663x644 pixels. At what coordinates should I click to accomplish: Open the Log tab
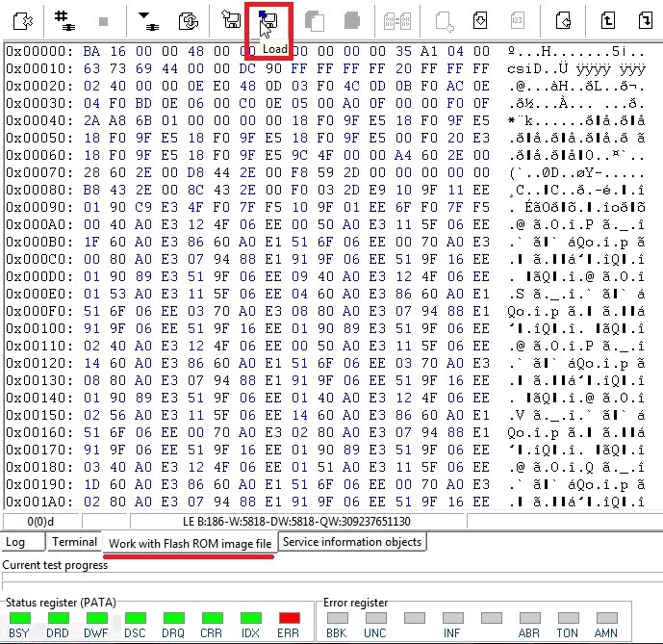tap(16, 542)
